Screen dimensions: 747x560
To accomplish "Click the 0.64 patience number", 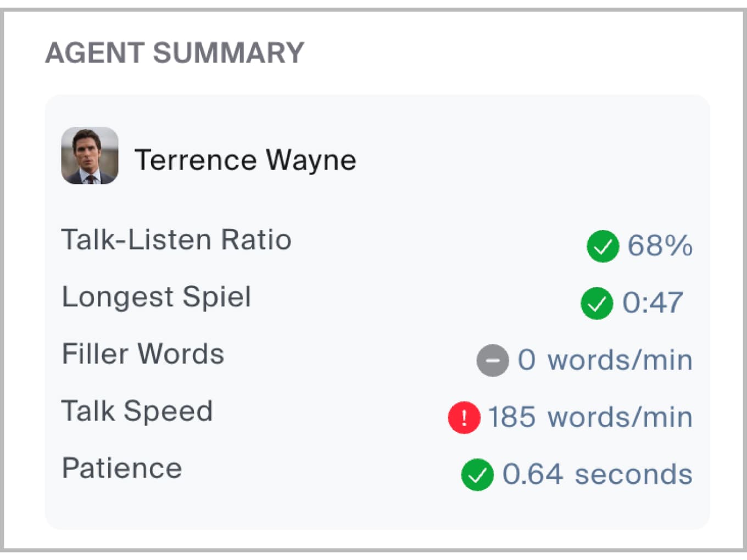I will tap(533, 474).
